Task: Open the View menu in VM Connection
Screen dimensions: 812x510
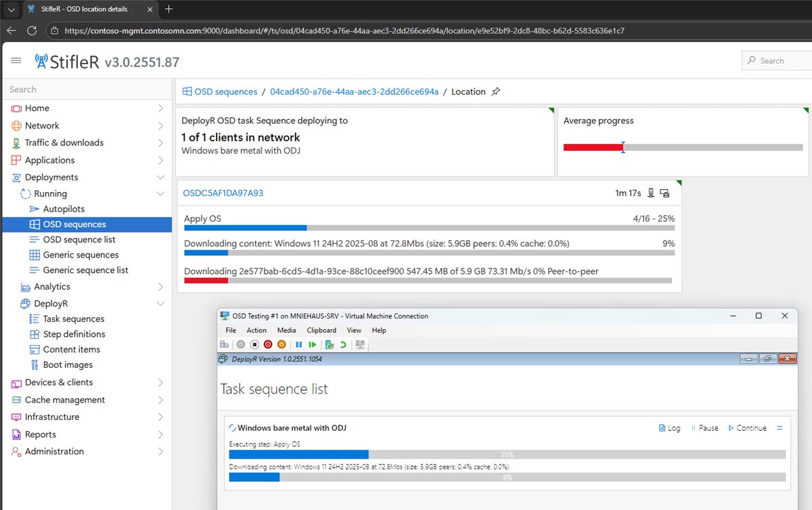Action: (354, 330)
